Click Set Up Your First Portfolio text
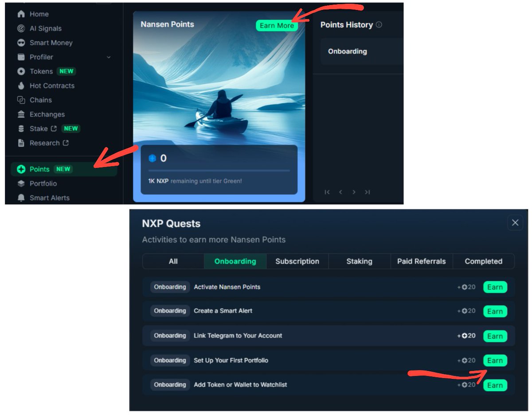This screenshot has width=532, height=415. point(231,361)
